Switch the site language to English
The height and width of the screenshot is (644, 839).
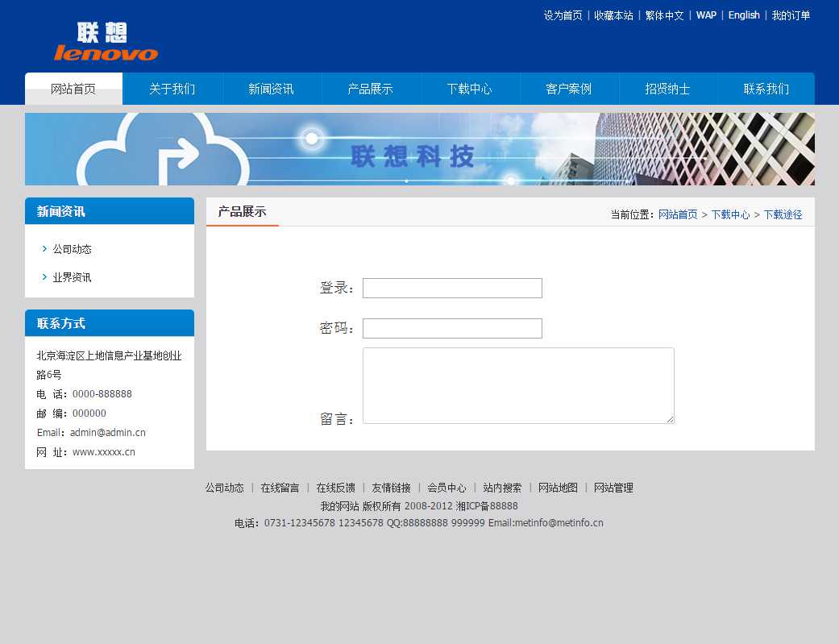(744, 15)
